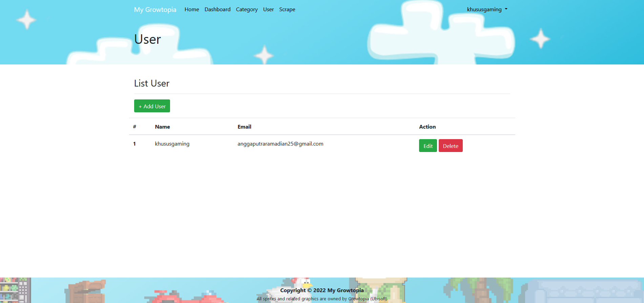The image size is (644, 303).
Task: Click the Copyright 2022 My Growtopia text
Action: point(322,290)
